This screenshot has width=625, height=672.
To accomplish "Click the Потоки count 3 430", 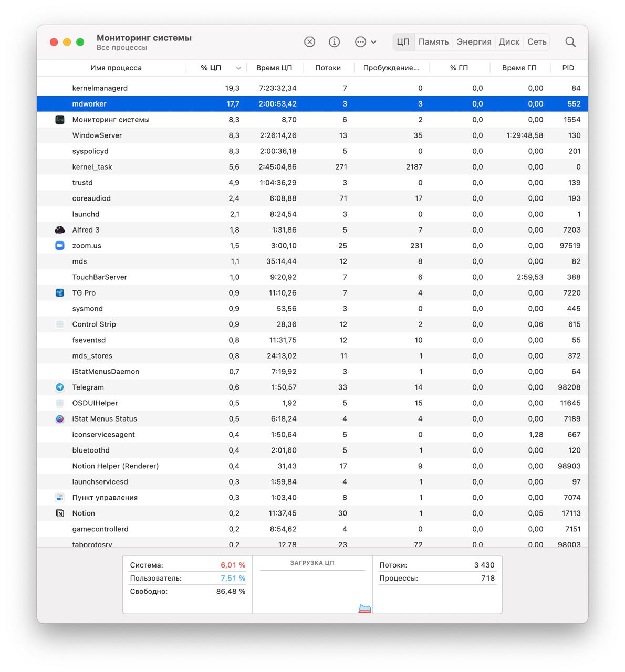I will (484, 565).
